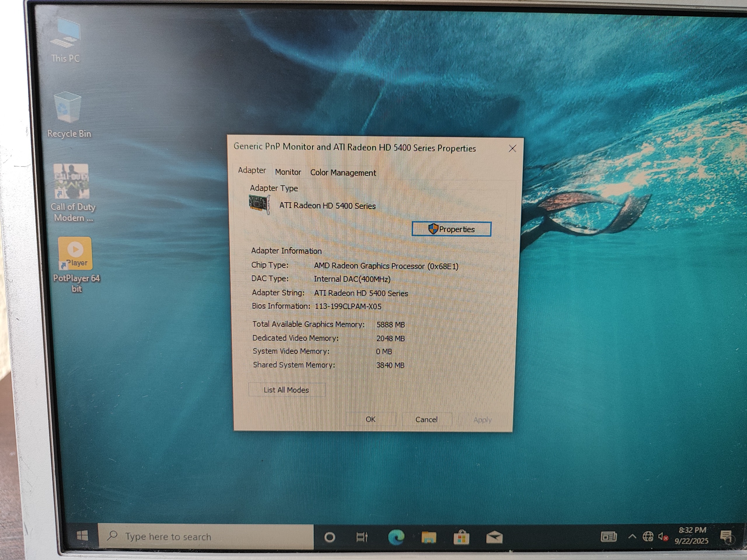The width and height of the screenshot is (747, 560).
Task: Open the This PC desktop icon
Action: click(66, 41)
